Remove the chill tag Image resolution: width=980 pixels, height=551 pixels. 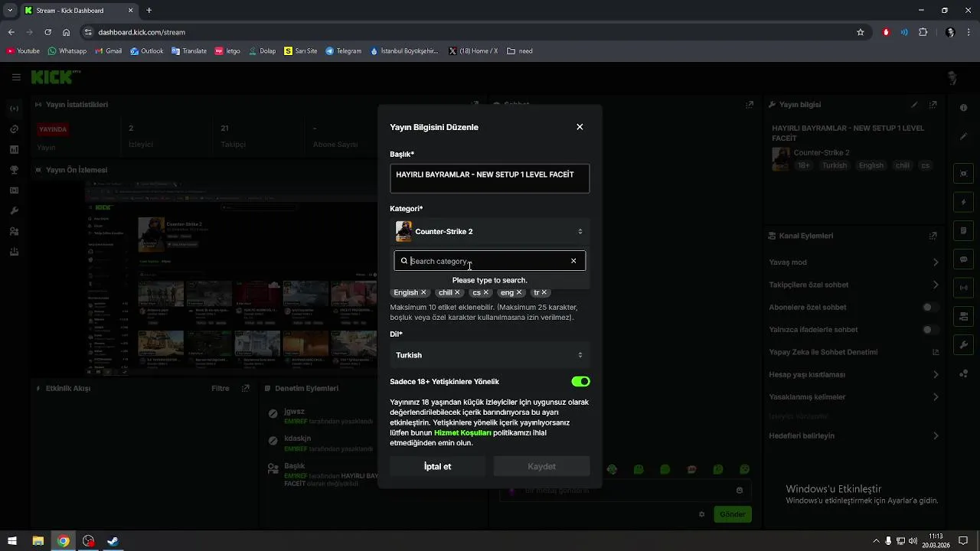[x=457, y=292]
